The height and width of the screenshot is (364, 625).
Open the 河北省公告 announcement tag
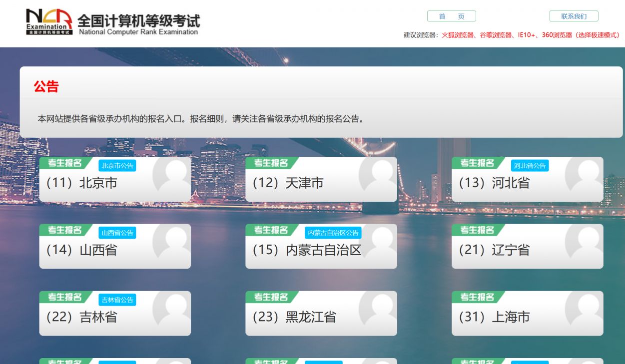pos(530,166)
